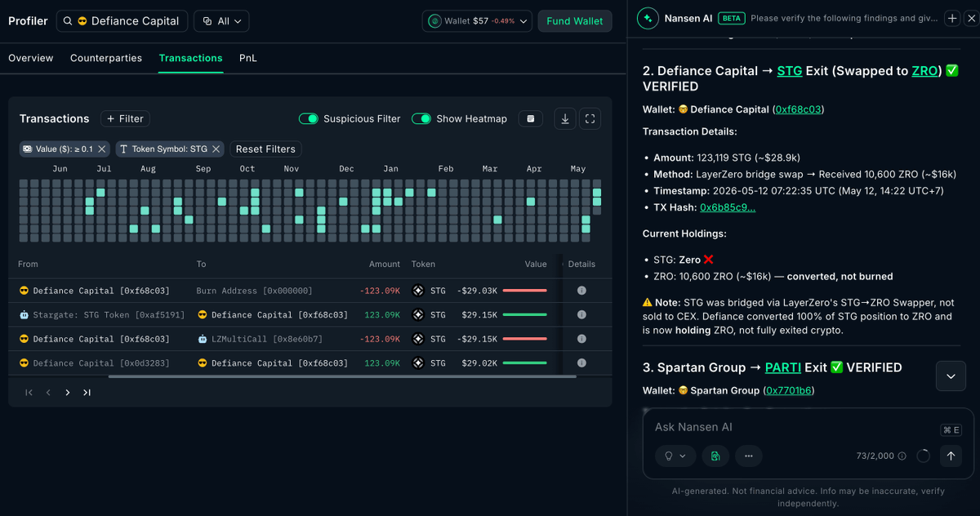980x516 pixels.
Task: Go to next page of transactions
Action: point(68,393)
